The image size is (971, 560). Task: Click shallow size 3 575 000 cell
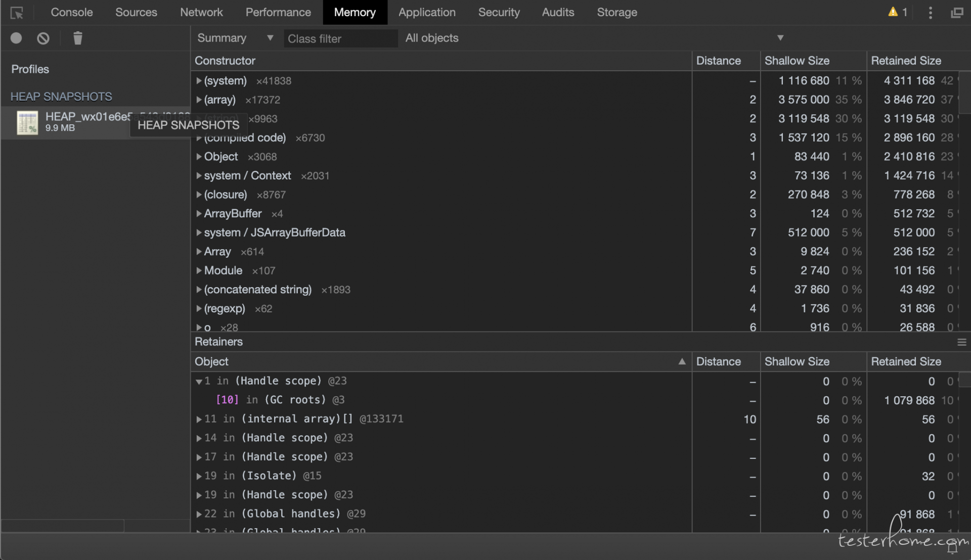coord(804,100)
